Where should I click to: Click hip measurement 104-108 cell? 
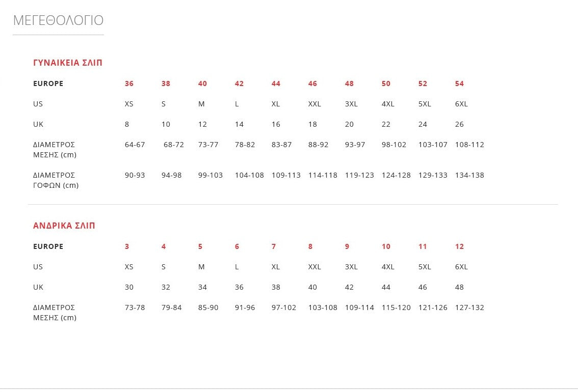pos(250,175)
